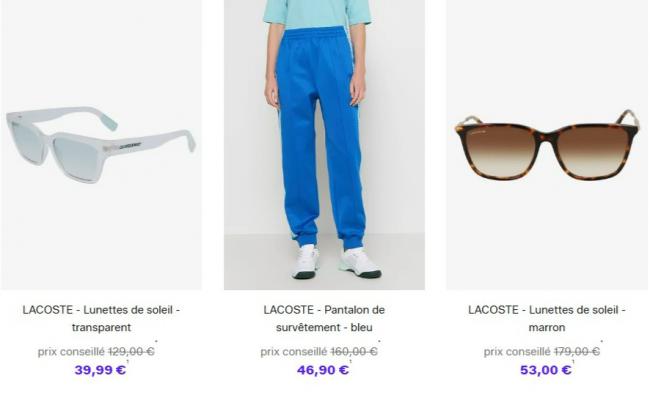Click 'prix conseillé' label under transparent sunglasses
The width and height of the screenshot is (650, 403).
[x=71, y=352]
